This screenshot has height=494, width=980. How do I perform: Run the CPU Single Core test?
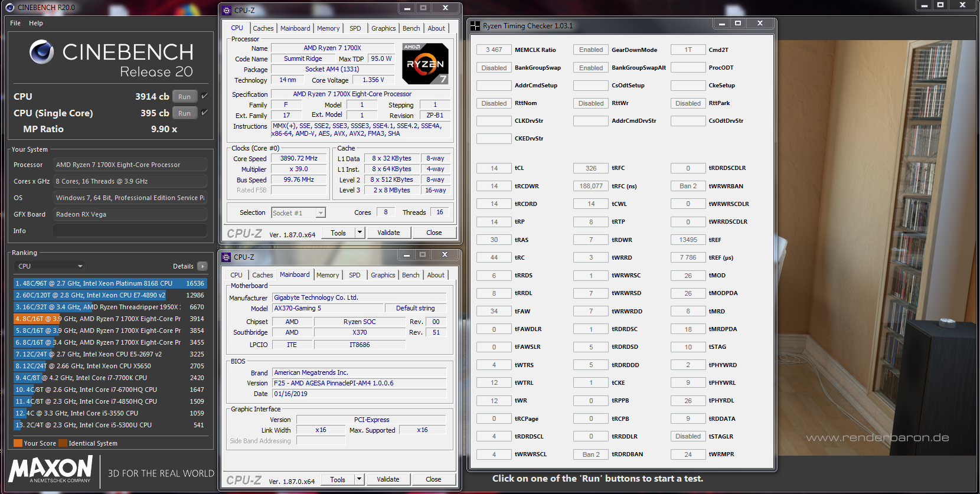pyautogui.click(x=185, y=113)
